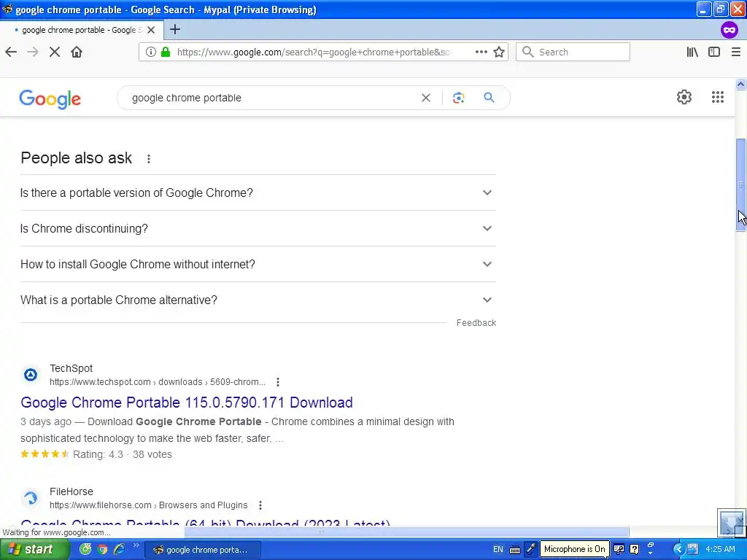Viewport: 747px width, 560px height.
Task: Show site information icon in address bar
Action: click(150, 52)
